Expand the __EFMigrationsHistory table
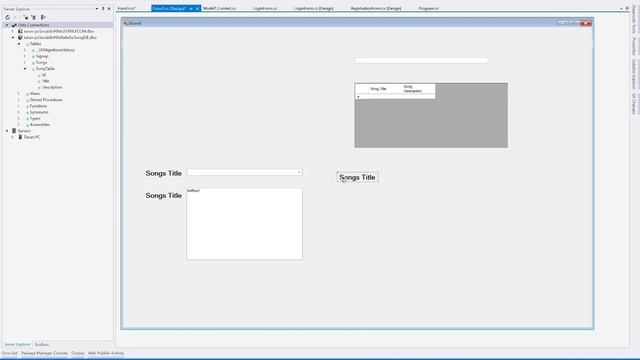 pos(25,50)
